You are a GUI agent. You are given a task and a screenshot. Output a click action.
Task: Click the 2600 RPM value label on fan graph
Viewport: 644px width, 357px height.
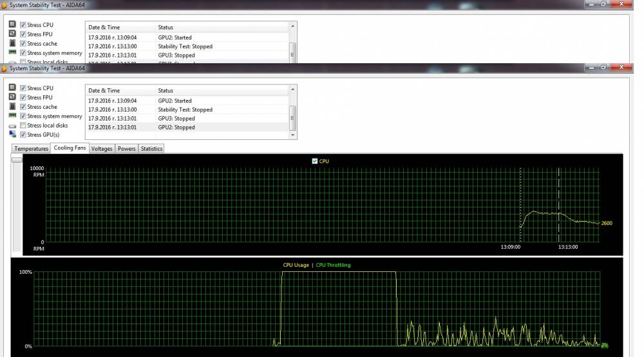coord(607,223)
